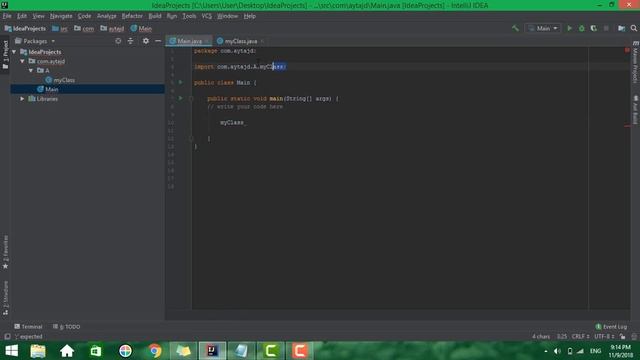Click the volume icon in system tray

pyautogui.click(x=557, y=351)
